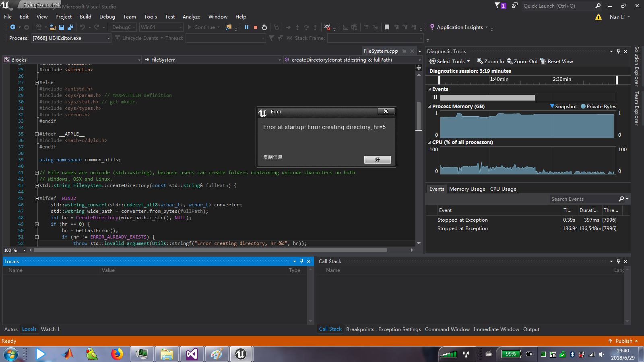Click Unreal Engine taskbar icon
This screenshot has width=644, height=362.
click(x=241, y=354)
